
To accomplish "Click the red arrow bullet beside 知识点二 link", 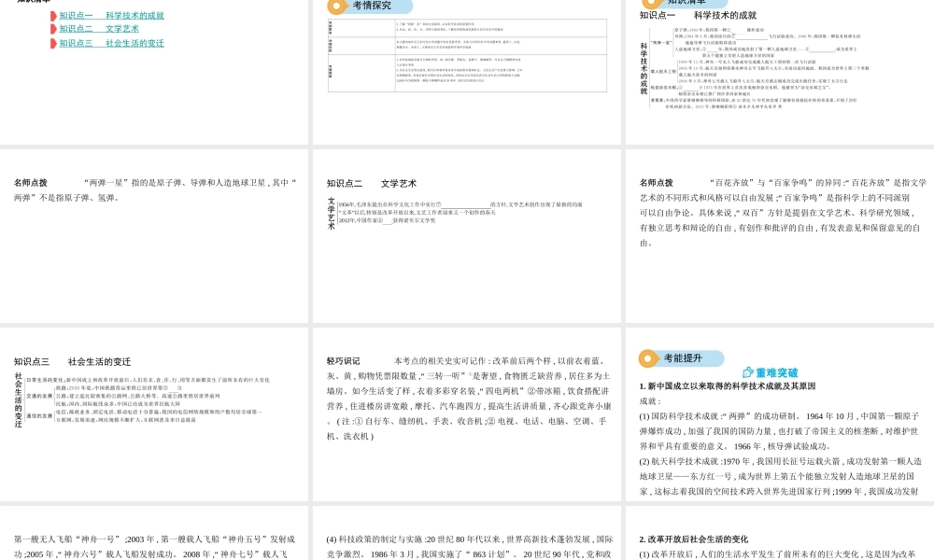I will pyautogui.click(x=53, y=29).
